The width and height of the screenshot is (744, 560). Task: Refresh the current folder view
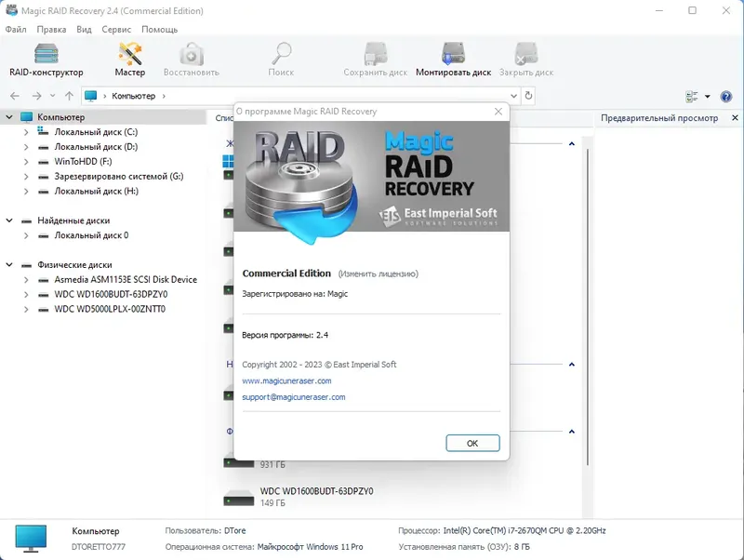(528, 96)
